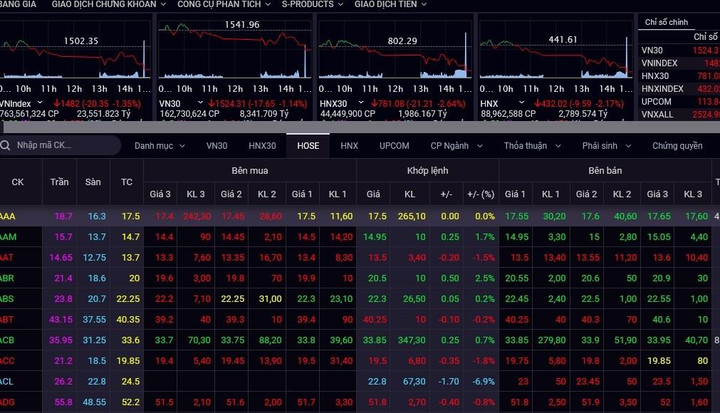The width and height of the screenshot is (720, 413).
Task: Sort by the Trần column header
Action: point(62,182)
